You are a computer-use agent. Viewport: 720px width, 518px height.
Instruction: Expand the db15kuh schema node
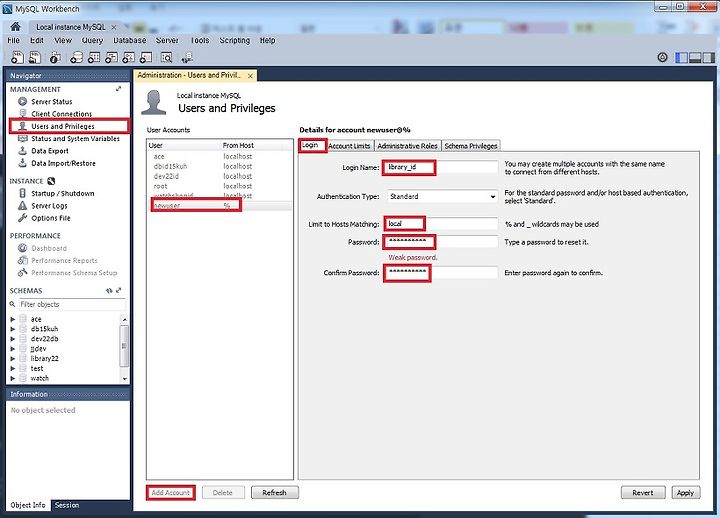point(13,329)
